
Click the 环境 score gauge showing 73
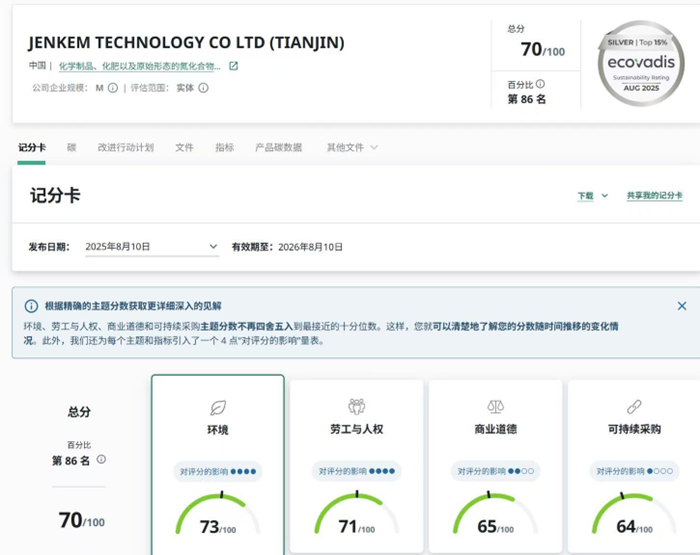[217, 515]
